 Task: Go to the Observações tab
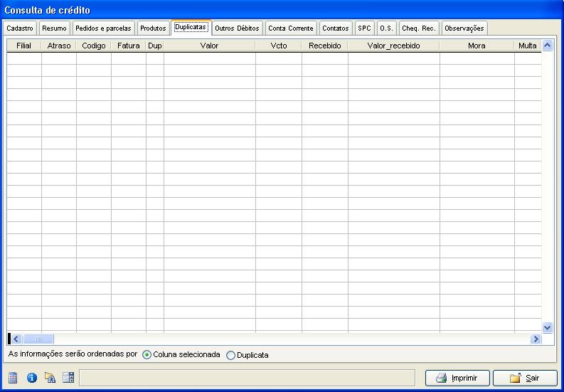click(464, 28)
